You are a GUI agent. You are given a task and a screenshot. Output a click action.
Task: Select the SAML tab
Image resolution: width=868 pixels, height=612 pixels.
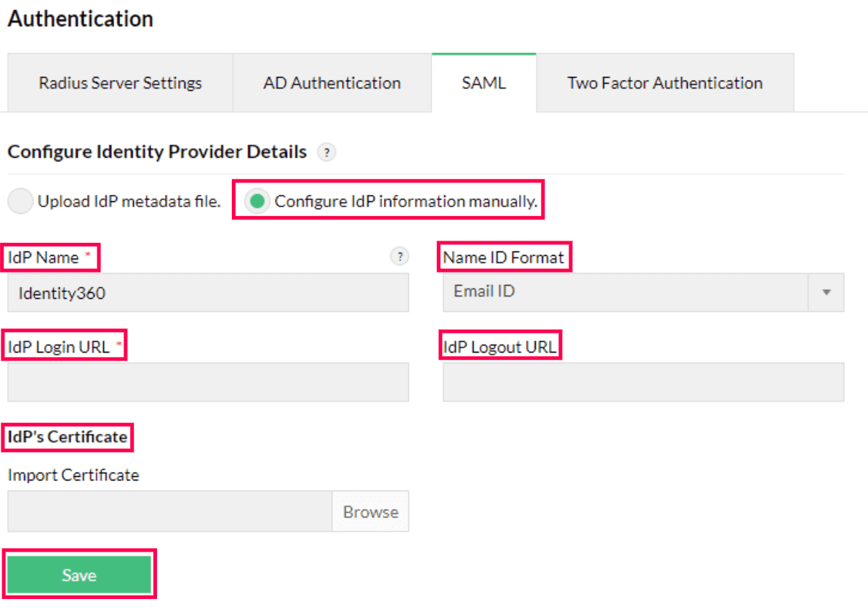pos(483,82)
